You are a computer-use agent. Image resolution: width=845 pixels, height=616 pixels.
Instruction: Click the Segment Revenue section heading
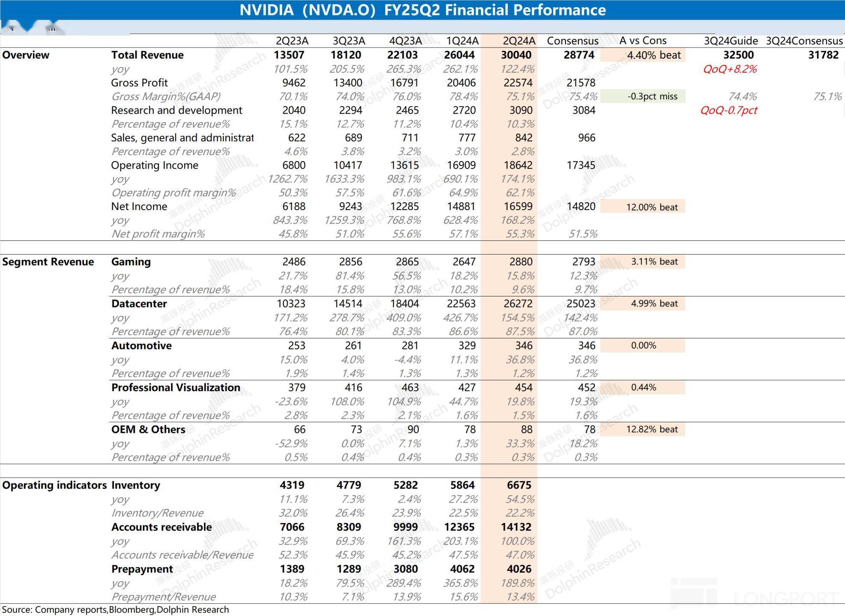tap(48, 262)
